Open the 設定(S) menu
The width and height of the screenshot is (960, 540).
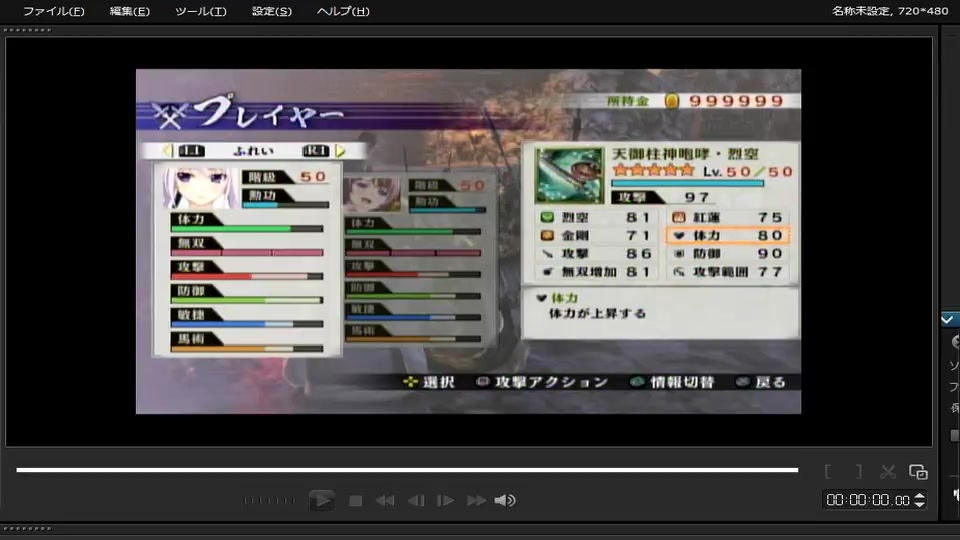[272, 11]
